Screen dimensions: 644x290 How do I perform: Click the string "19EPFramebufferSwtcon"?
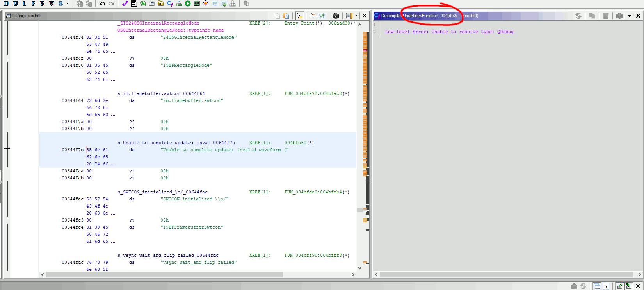pos(192,227)
